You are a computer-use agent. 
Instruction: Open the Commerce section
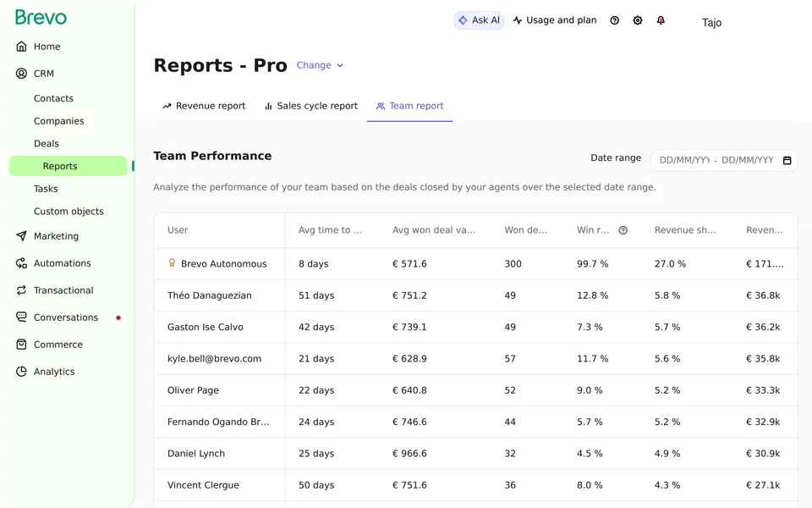(58, 345)
